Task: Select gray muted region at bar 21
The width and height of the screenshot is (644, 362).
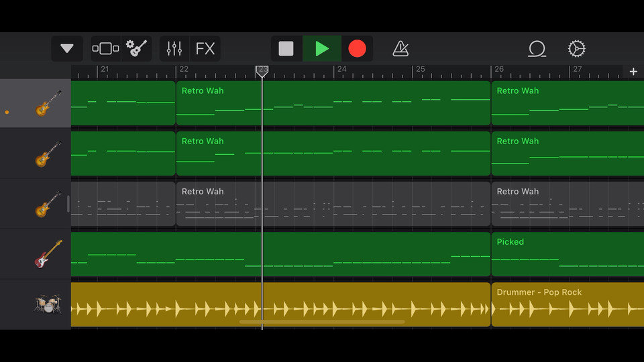Action: (123, 204)
